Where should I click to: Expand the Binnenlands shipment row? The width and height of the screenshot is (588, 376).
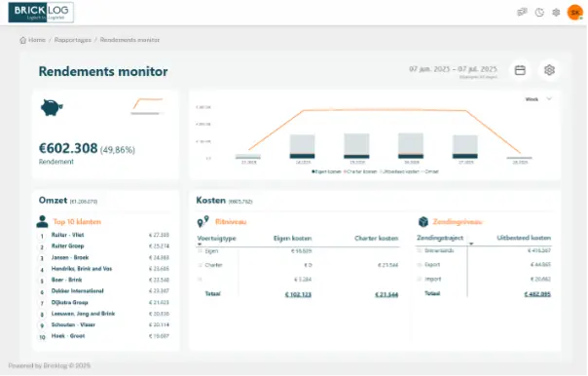(420, 250)
